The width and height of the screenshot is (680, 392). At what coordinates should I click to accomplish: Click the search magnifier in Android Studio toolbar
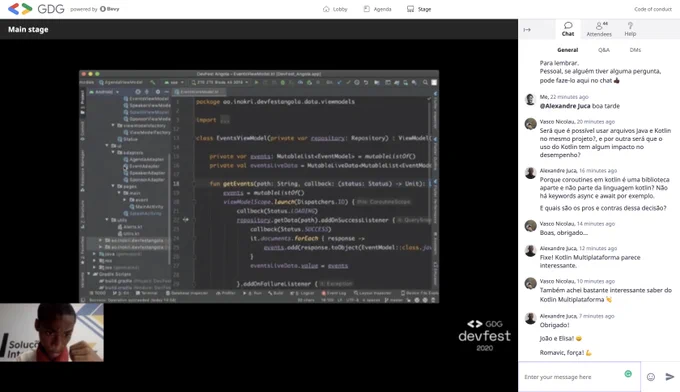coord(425,82)
